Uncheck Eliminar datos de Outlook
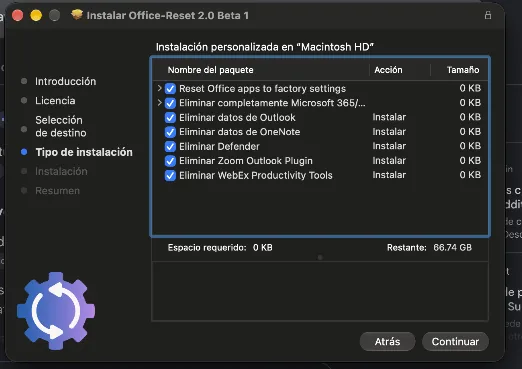 (x=170, y=118)
